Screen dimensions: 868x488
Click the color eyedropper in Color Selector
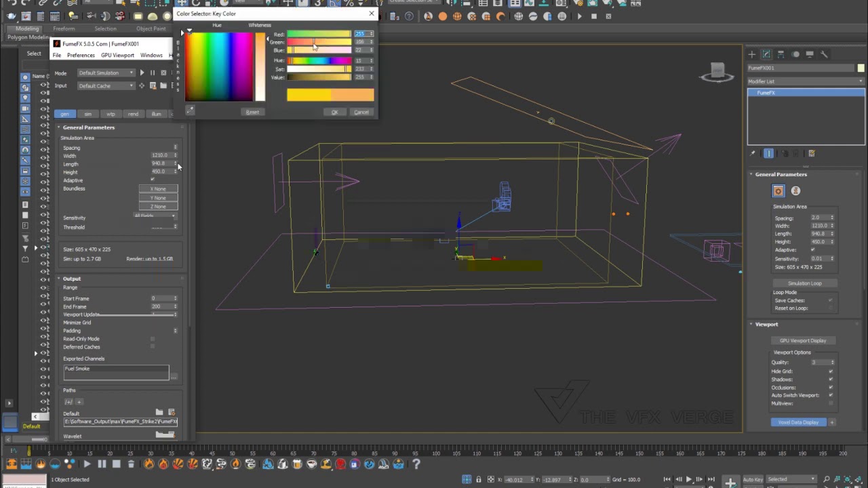191,110
